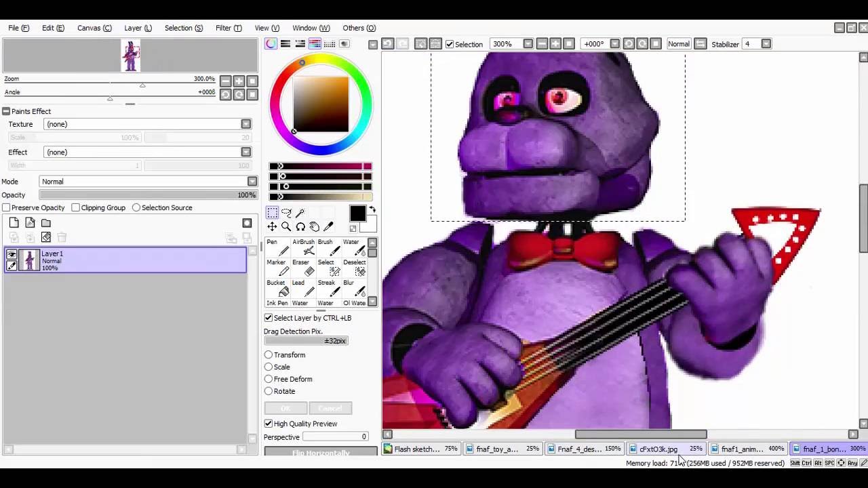Set layer as Selection Source
Screen dimensions: 868x488
pos(136,207)
